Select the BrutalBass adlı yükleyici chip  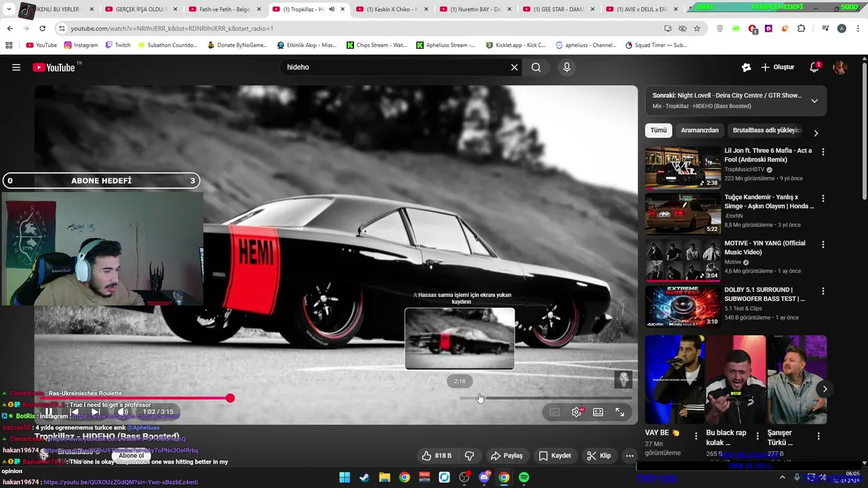click(766, 130)
